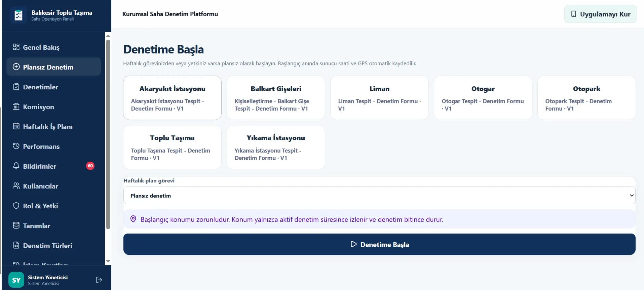Click the Tanımlar database icon

pos(16,225)
